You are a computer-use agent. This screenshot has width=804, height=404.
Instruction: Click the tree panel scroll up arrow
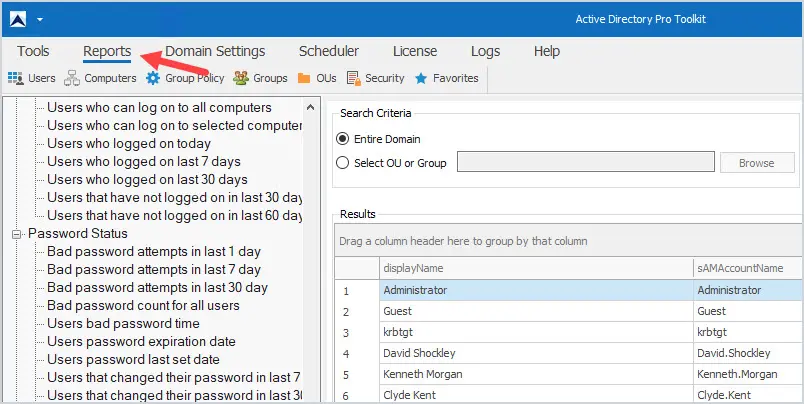(310, 107)
